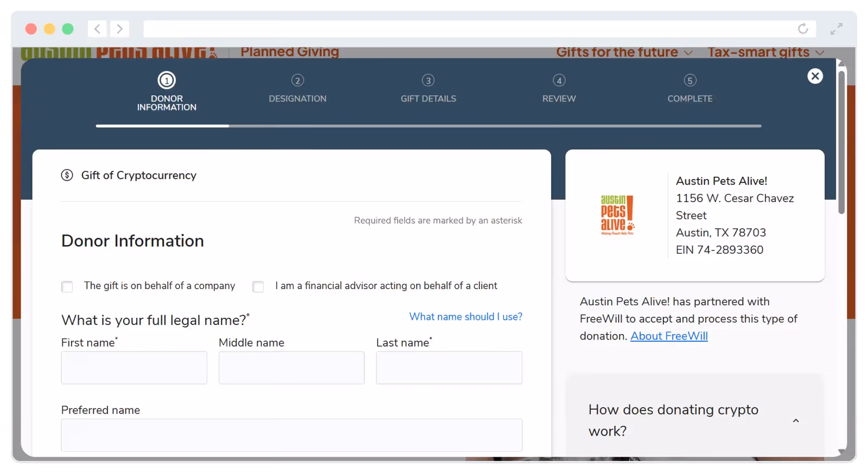Click the 'Donor Information' heading
868x474 pixels.
[x=132, y=241]
